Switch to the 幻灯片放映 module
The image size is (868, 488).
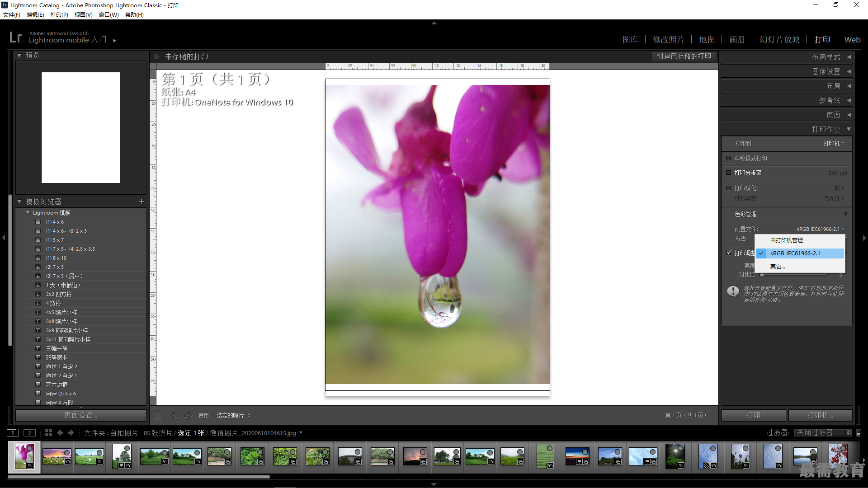[x=780, y=40]
